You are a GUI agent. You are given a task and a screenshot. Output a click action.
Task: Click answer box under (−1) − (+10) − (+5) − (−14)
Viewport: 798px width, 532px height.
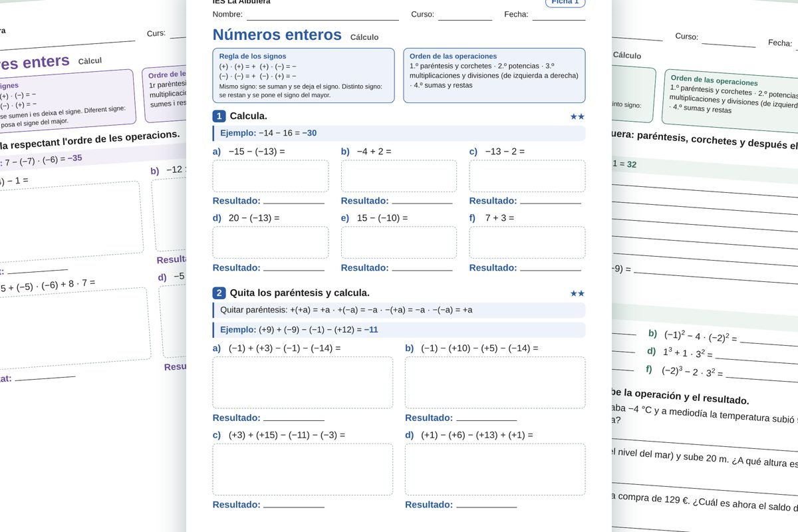(x=495, y=382)
